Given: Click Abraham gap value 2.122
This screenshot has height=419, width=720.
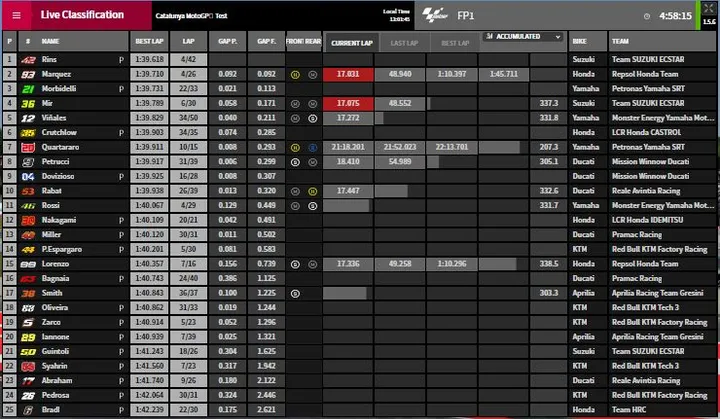Looking at the screenshot, I should pos(266,380).
